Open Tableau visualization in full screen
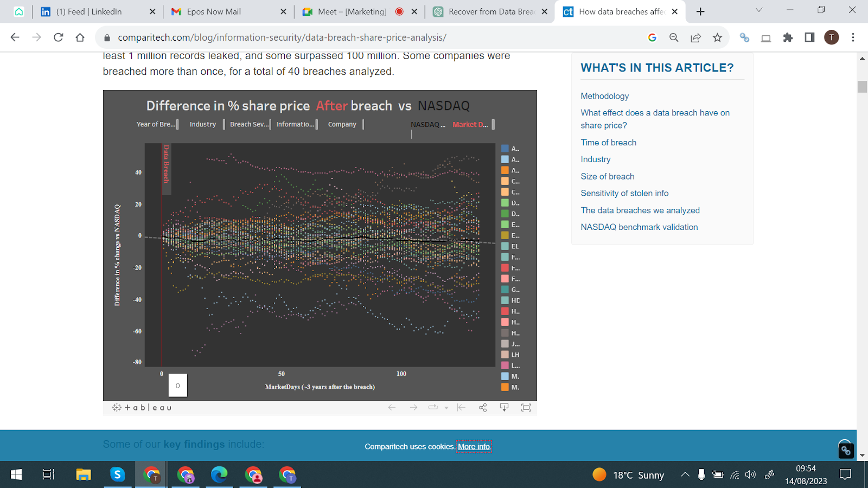This screenshot has height=488, width=868. (526, 408)
